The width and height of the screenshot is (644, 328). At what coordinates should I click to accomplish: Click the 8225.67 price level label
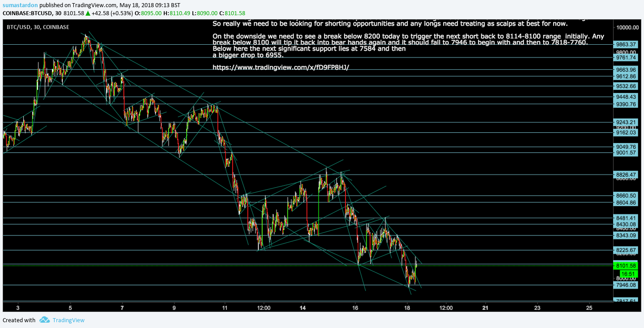click(626, 250)
